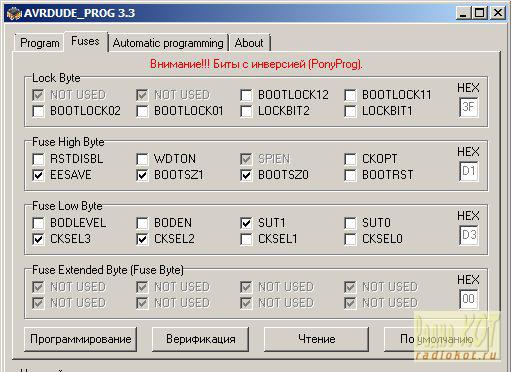Uncheck the SUT1 checkbox
The width and height of the screenshot is (511, 372).
pyautogui.click(x=246, y=223)
